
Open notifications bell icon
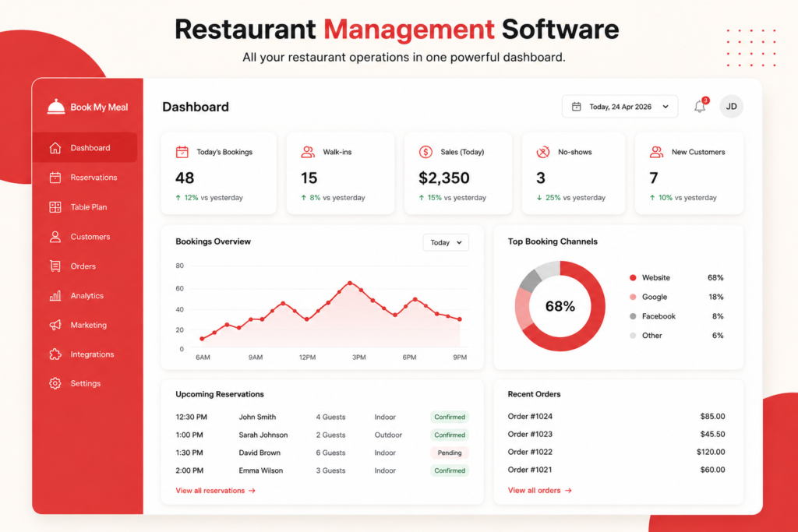pos(700,107)
